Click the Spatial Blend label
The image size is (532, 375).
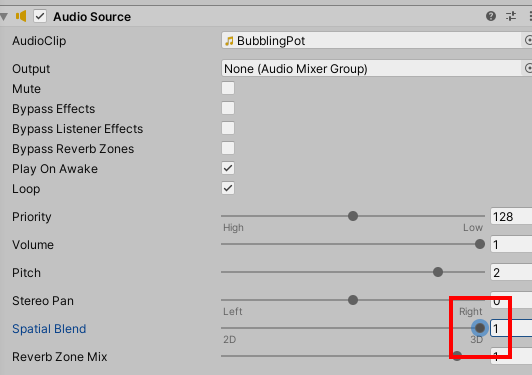[x=49, y=329]
